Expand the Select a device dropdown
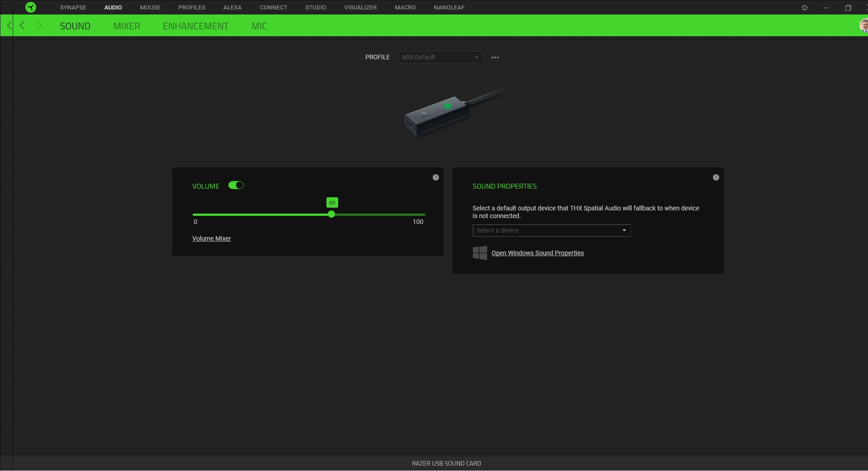Screen dimensions: 868x471 click(x=552, y=231)
